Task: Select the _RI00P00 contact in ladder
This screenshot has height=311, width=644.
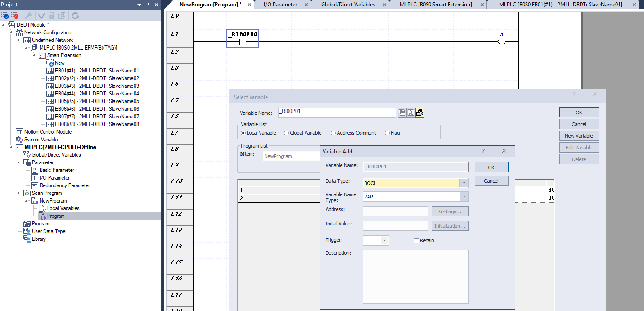Action: click(242, 39)
